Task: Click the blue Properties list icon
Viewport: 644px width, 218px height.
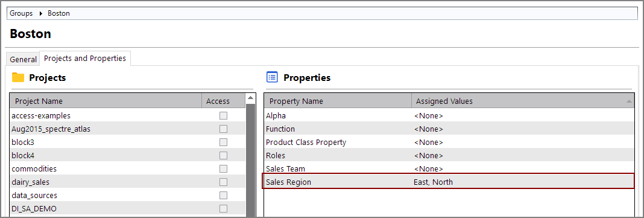Action: [272, 77]
